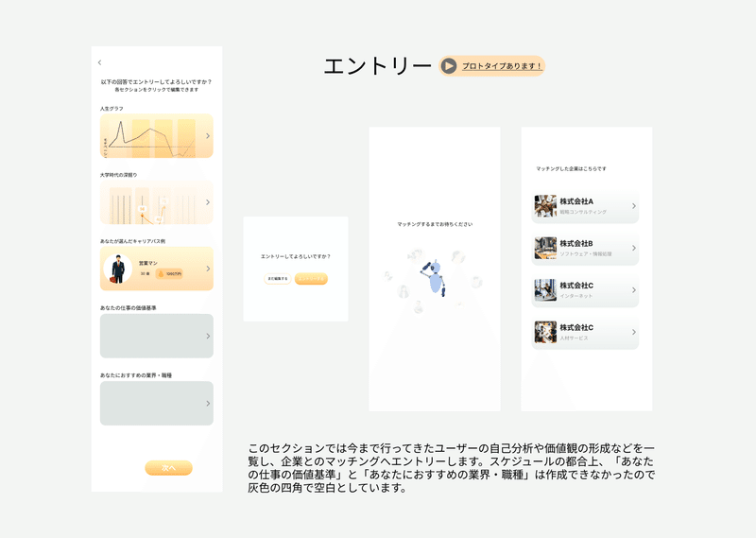Click the 営業マン businessman avatar
Image resolution: width=756 pixels, height=538 pixels.
(x=117, y=269)
